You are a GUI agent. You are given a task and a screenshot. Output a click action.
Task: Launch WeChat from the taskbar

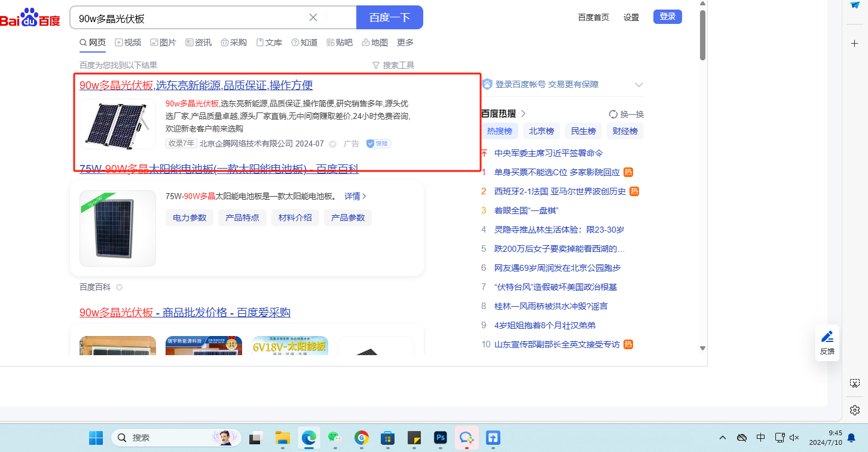(335, 438)
